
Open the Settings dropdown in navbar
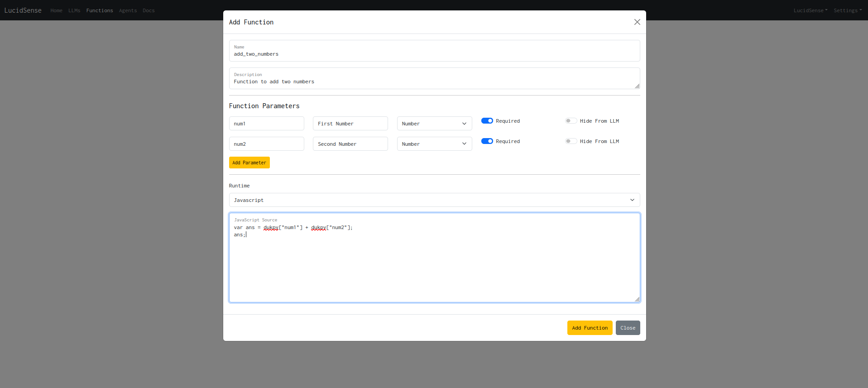click(848, 10)
